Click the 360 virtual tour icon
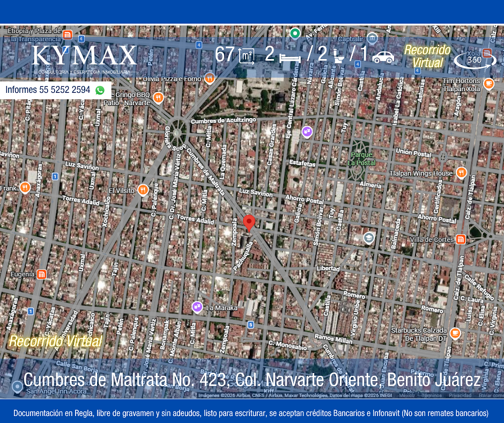 pyautogui.click(x=475, y=60)
